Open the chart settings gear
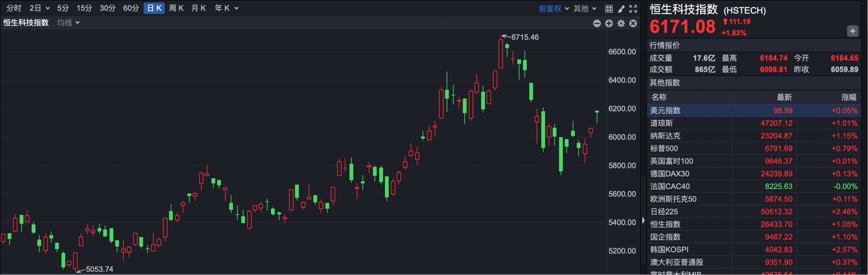This screenshot has height=275, width=868. tap(621, 23)
